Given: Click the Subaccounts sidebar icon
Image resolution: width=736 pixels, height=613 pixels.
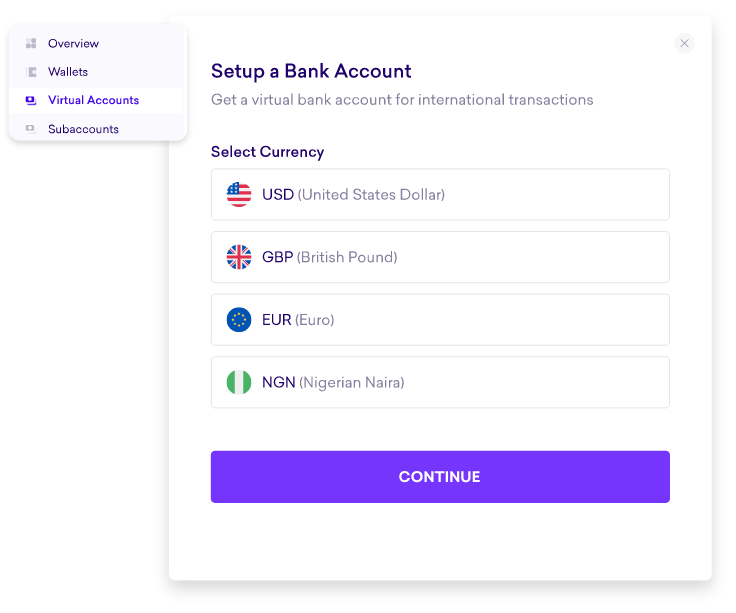Looking at the screenshot, I should (31, 129).
